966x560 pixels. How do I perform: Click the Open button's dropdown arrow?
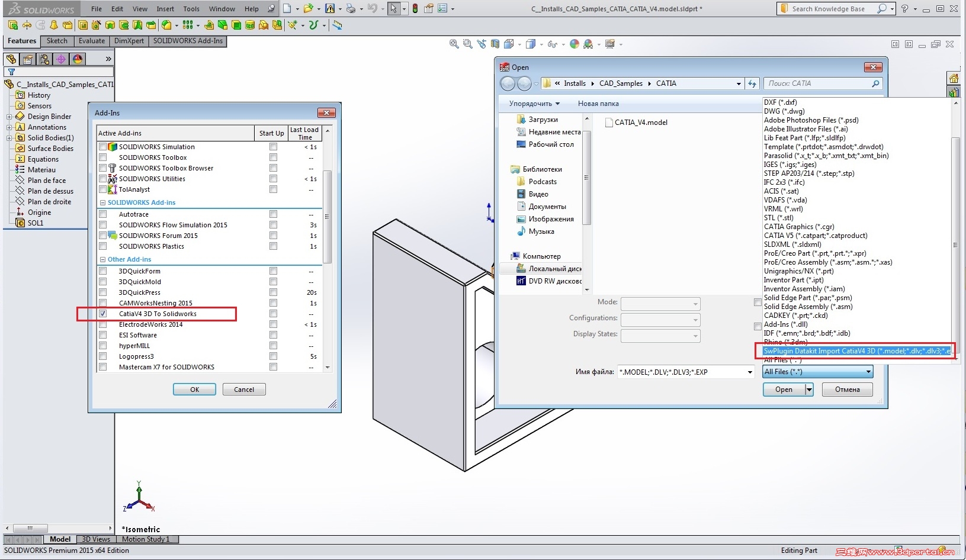[809, 390]
